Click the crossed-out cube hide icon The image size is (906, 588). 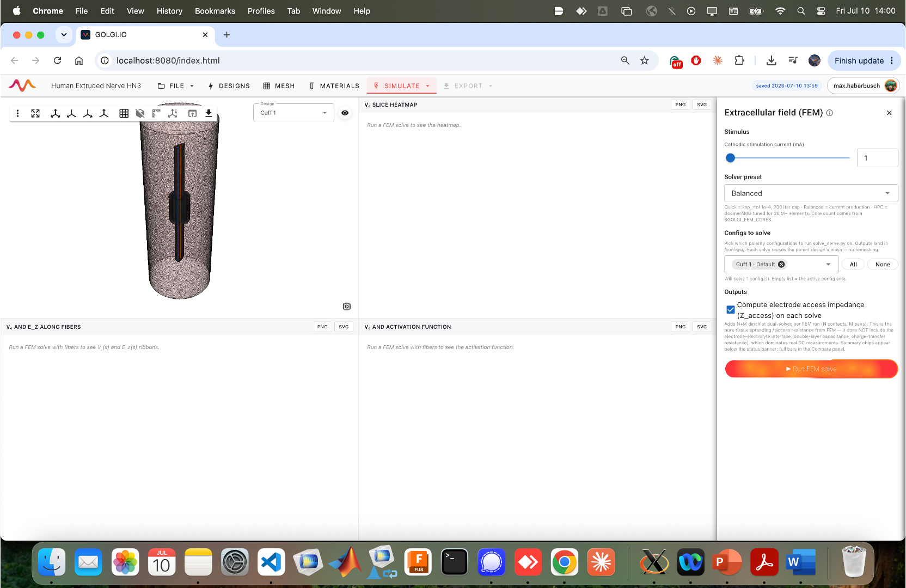[x=140, y=113]
